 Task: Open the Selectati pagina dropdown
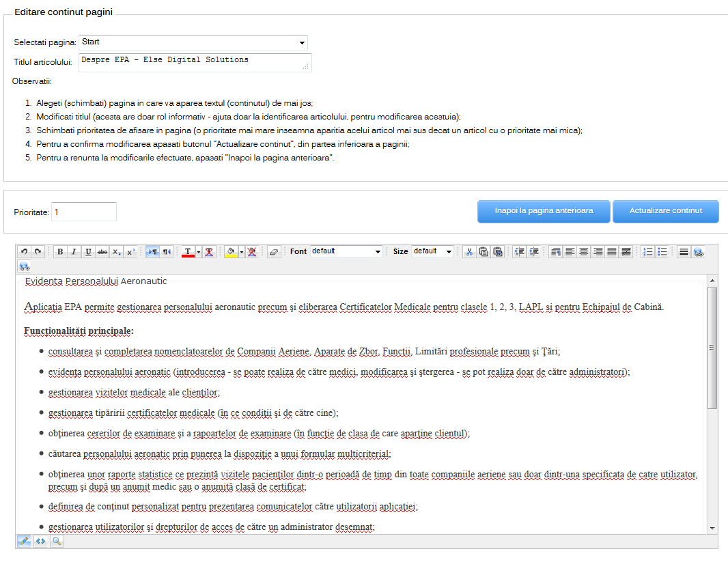[193, 42]
